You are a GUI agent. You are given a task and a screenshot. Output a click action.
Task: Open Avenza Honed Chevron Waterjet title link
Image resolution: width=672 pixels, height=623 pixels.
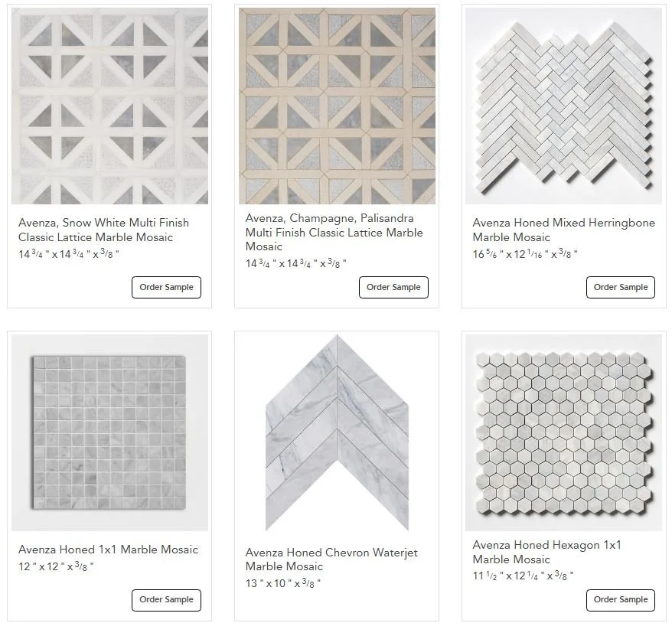pyautogui.click(x=331, y=559)
